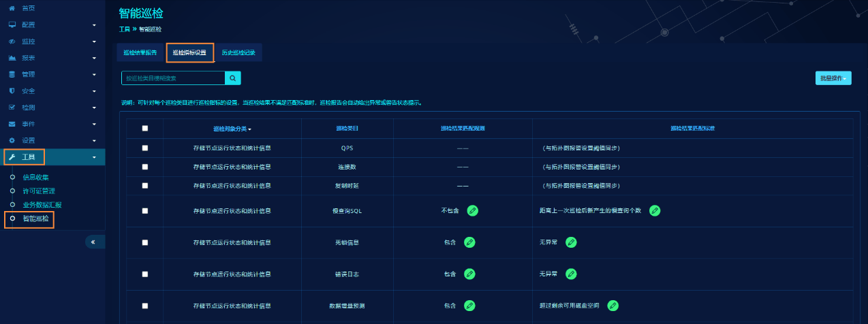The image size is (868, 324).
Task: Expand the 事件 menu arrow
Action: (x=94, y=124)
